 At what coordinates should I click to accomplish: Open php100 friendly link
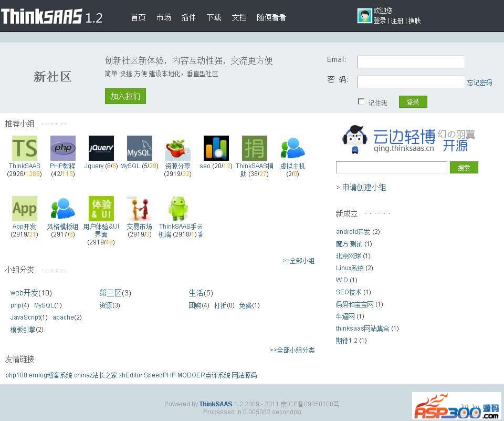(16, 375)
